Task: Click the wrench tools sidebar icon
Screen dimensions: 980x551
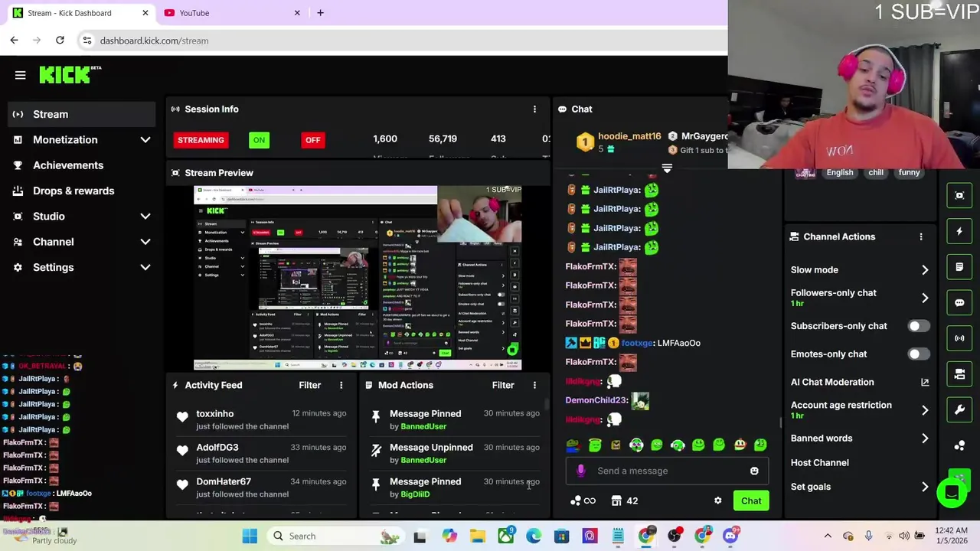Action: 959,409
